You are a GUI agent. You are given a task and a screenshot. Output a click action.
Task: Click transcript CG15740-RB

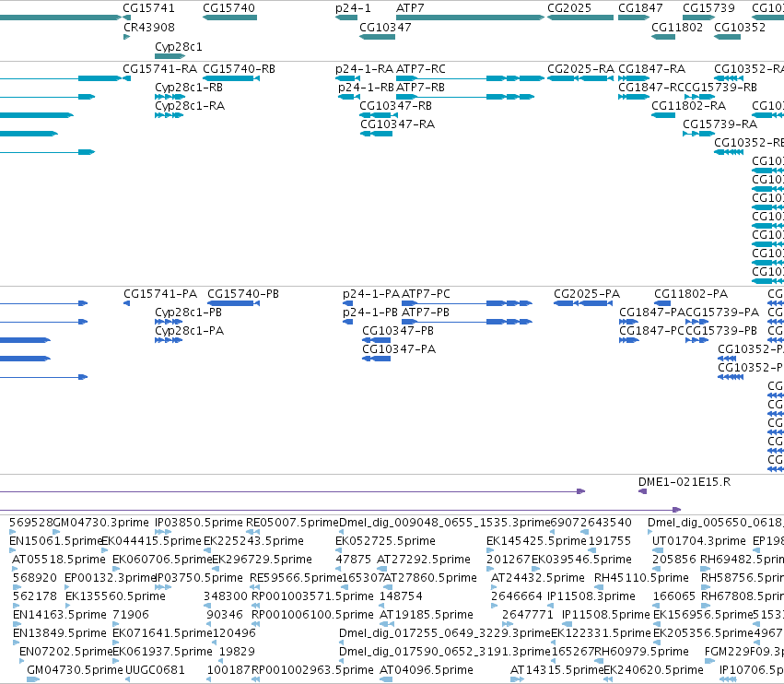[x=239, y=68]
